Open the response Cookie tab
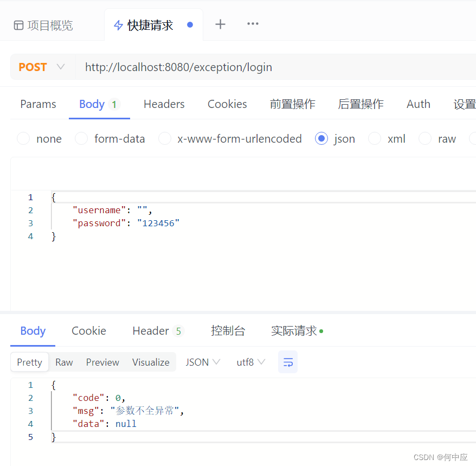Image resolution: width=476 pixels, height=466 pixels. [x=89, y=331]
